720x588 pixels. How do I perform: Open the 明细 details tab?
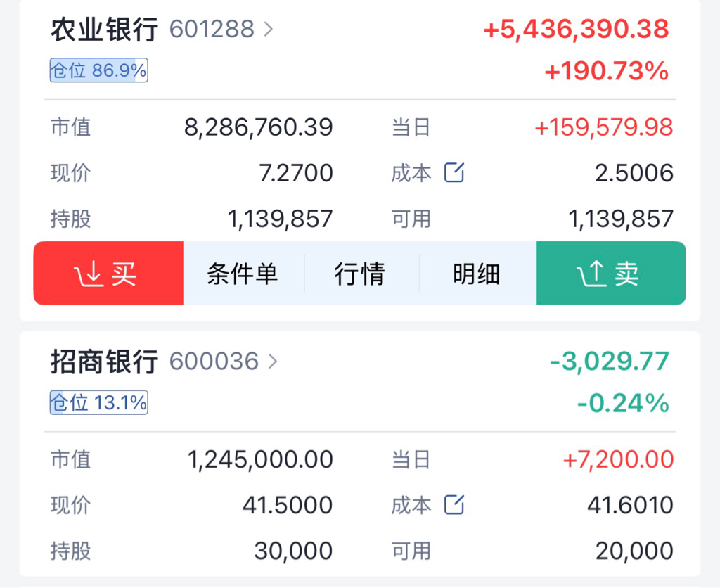click(x=477, y=274)
